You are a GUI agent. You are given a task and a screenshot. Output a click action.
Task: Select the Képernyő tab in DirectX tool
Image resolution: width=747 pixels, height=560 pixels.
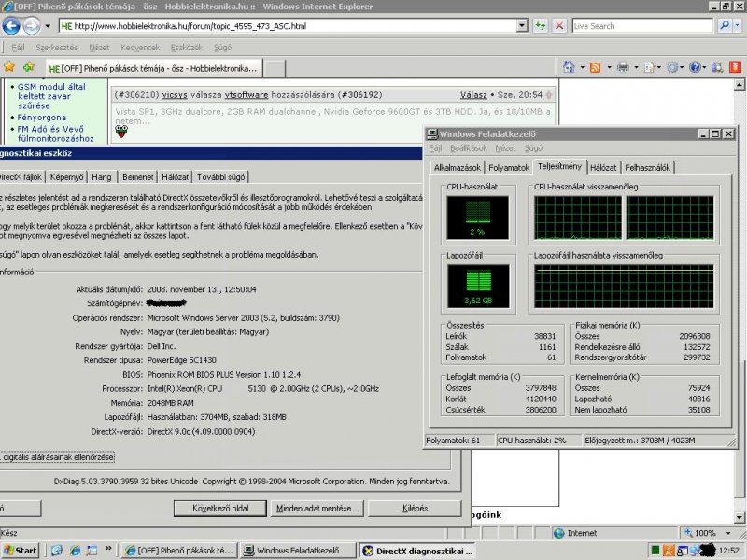click(x=66, y=177)
